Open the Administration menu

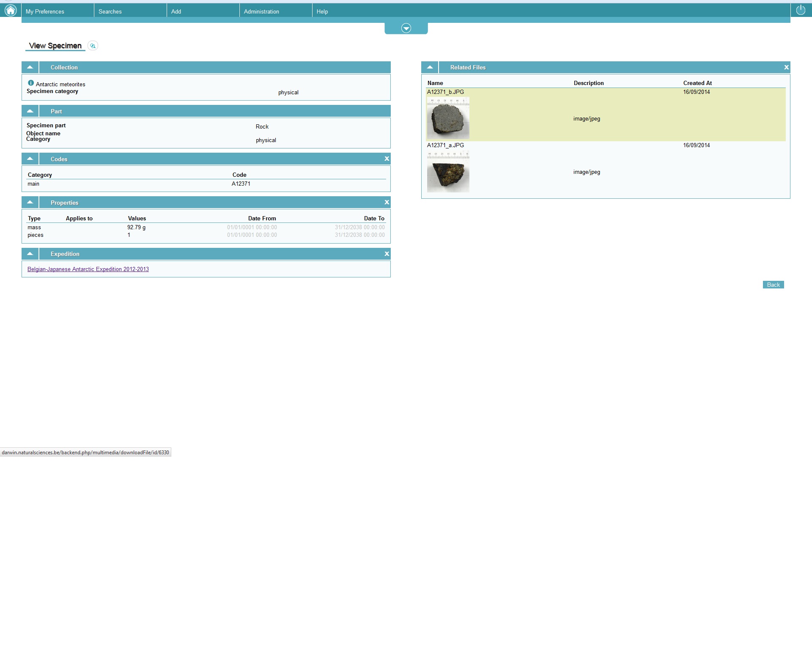[x=261, y=11]
